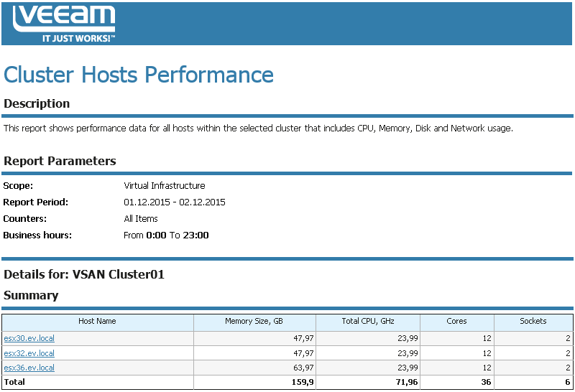Open the esx36.ev.local host link

pos(29,368)
